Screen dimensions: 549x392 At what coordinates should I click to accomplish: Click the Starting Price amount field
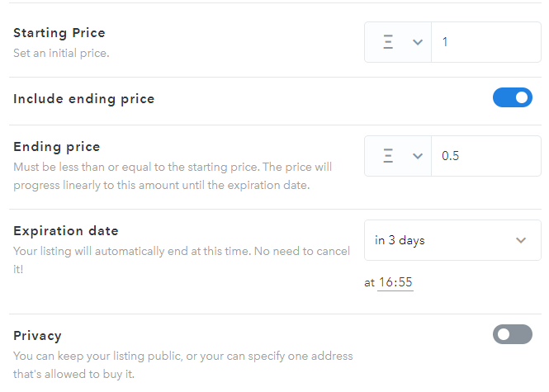tap(485, 42)
